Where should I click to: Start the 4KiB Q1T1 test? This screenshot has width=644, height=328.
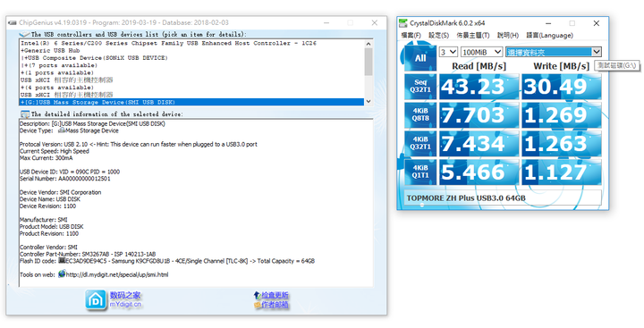[x=420, y=172]
